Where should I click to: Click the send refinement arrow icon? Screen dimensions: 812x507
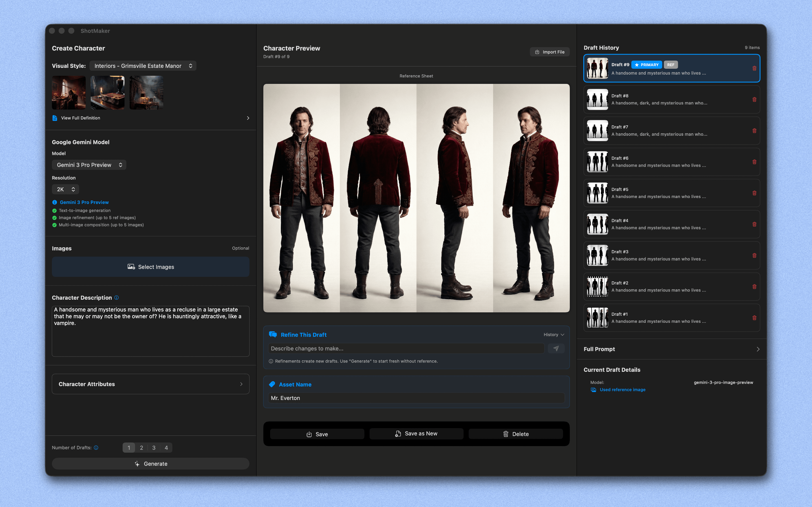pyautogui.click(x=556, y=348)
